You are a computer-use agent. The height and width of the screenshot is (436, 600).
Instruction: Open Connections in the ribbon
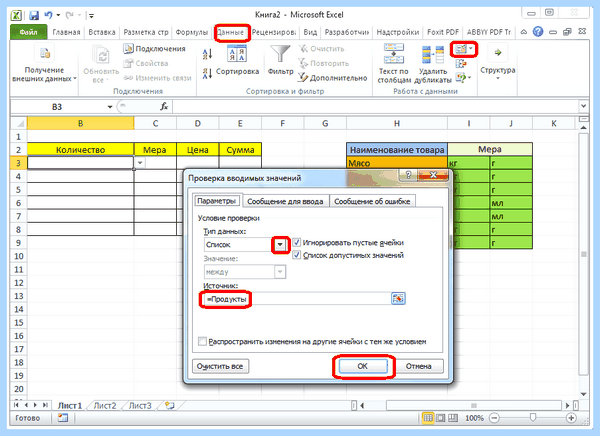(x=154, y=49)
